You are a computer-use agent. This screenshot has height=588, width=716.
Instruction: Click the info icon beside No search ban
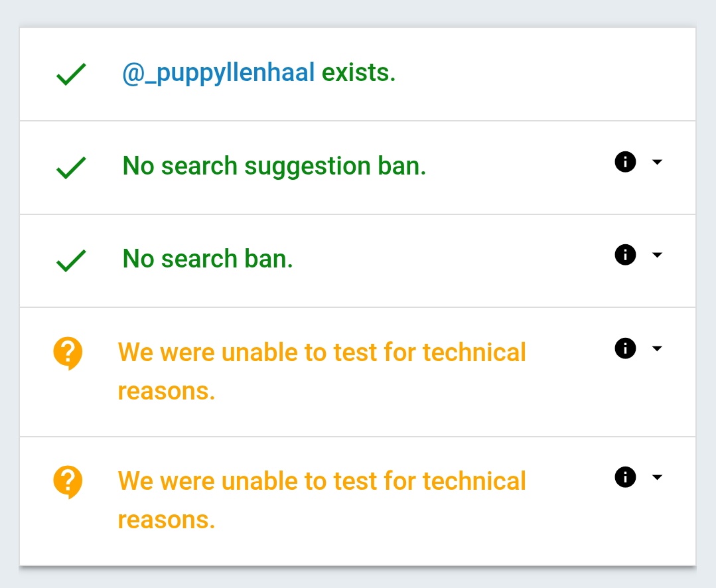625,255
